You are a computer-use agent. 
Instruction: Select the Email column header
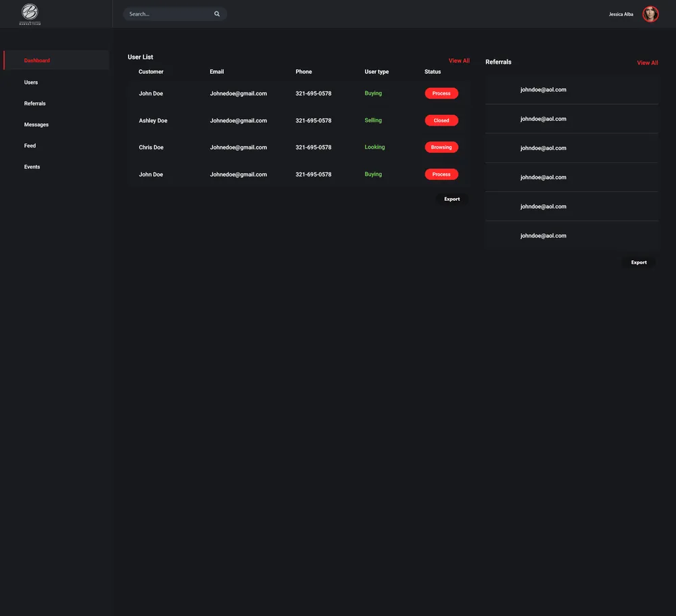pos(217,72)
